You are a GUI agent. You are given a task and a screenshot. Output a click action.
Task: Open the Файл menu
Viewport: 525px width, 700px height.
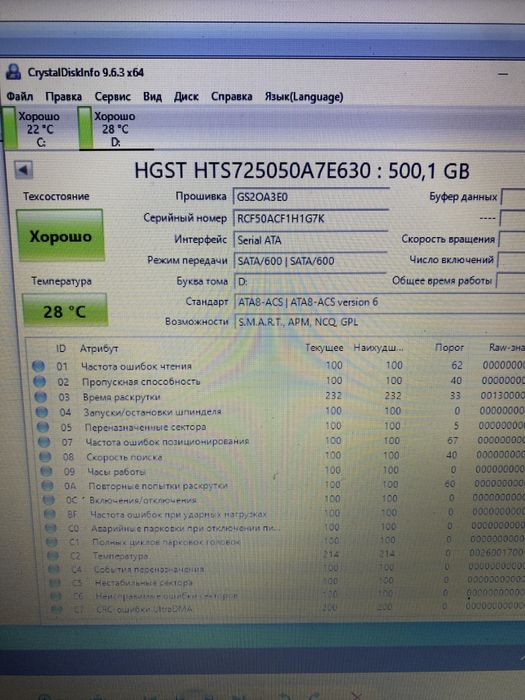[20, 96]
